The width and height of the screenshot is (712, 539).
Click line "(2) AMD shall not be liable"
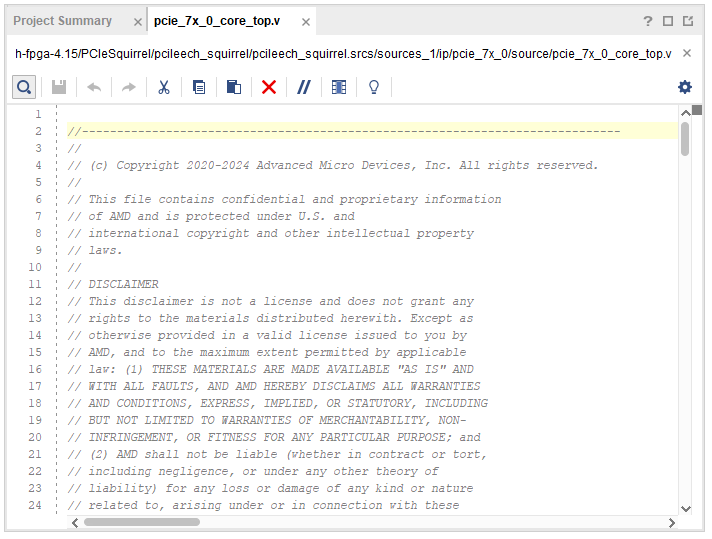[x=277, y=454]
